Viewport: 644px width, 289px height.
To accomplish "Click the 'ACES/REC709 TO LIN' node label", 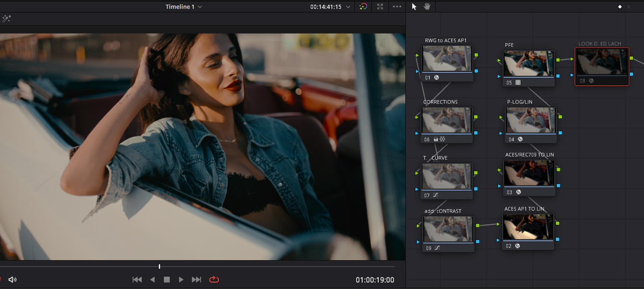I will pos(530,155).
